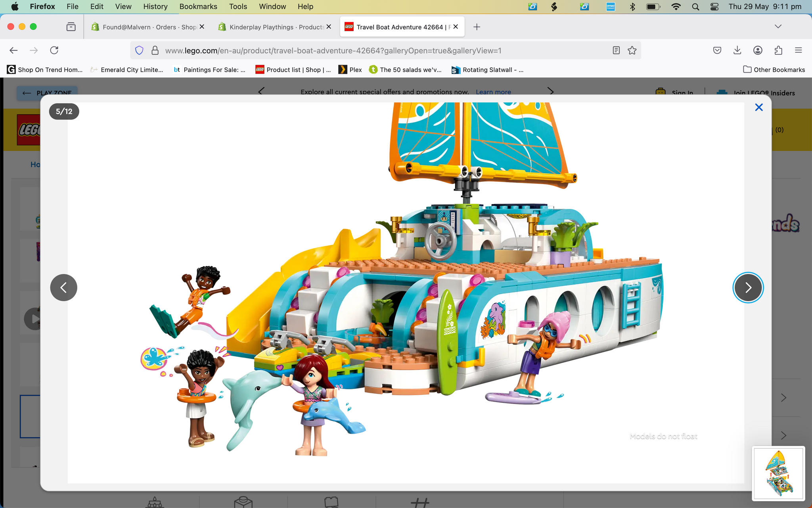Click the sailboat thumbnail at bottom right
Image resolution: width=812 pixels, height=508 pixels.
coord(778,473)
